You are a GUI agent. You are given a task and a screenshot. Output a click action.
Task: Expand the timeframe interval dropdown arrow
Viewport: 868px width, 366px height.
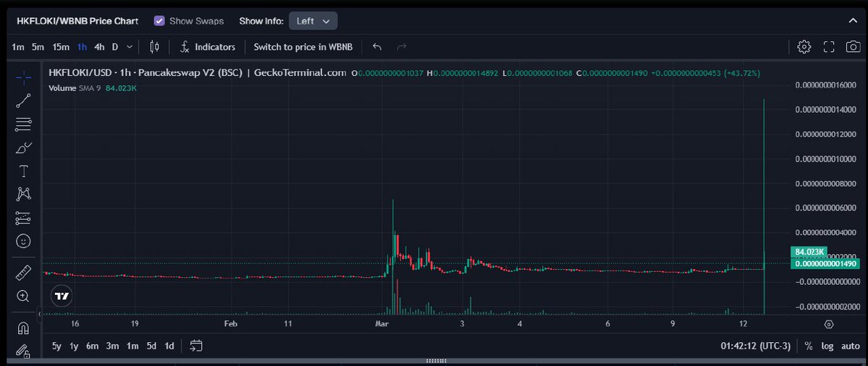pos(129,47)
